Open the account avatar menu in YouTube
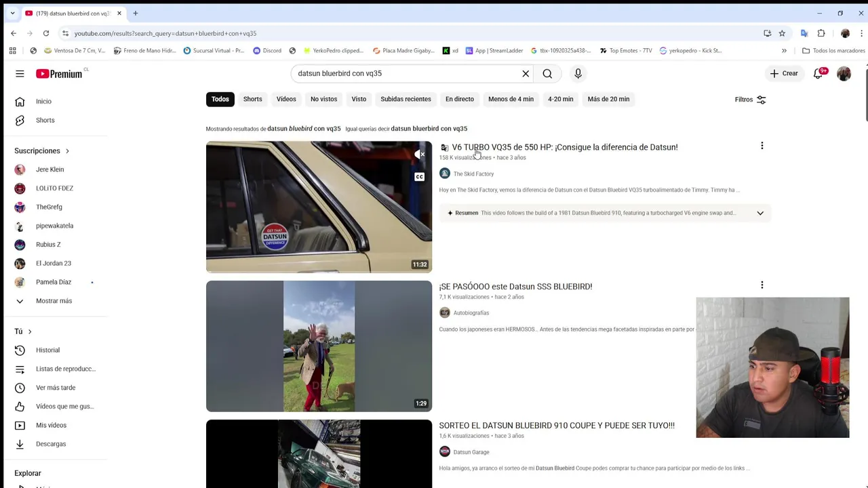 844,73
